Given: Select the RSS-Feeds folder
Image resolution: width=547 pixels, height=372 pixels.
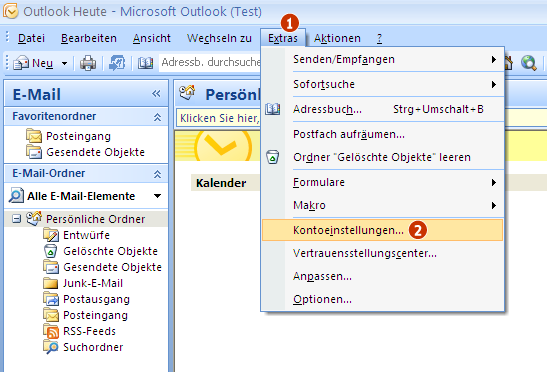Looking at the screenshot, I should point(89,331).
